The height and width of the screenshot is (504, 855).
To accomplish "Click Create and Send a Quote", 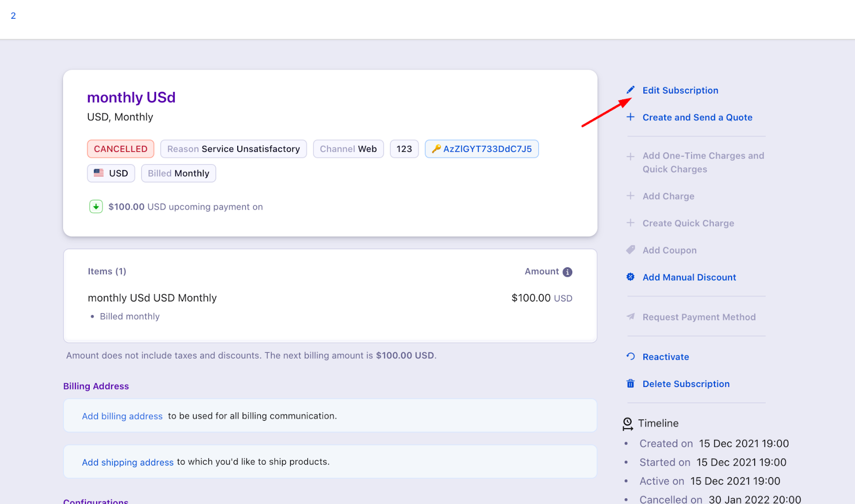I will pos(697,117).
